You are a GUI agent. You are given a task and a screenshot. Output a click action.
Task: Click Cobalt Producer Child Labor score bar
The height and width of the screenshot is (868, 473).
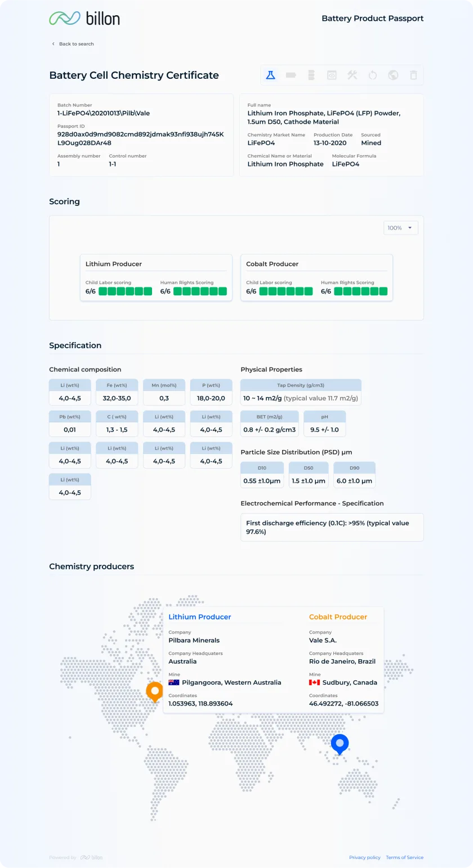click(286, 291)
